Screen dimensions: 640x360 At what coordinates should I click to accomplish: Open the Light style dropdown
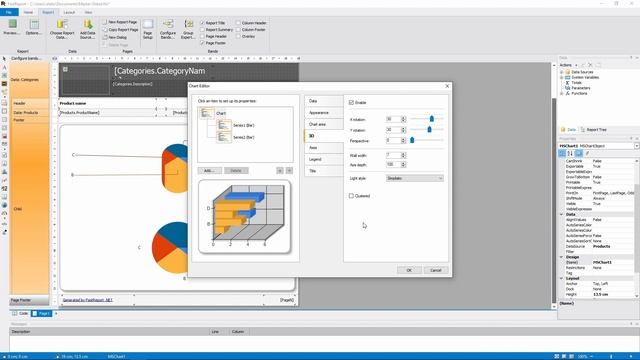[x=414, y=178]
